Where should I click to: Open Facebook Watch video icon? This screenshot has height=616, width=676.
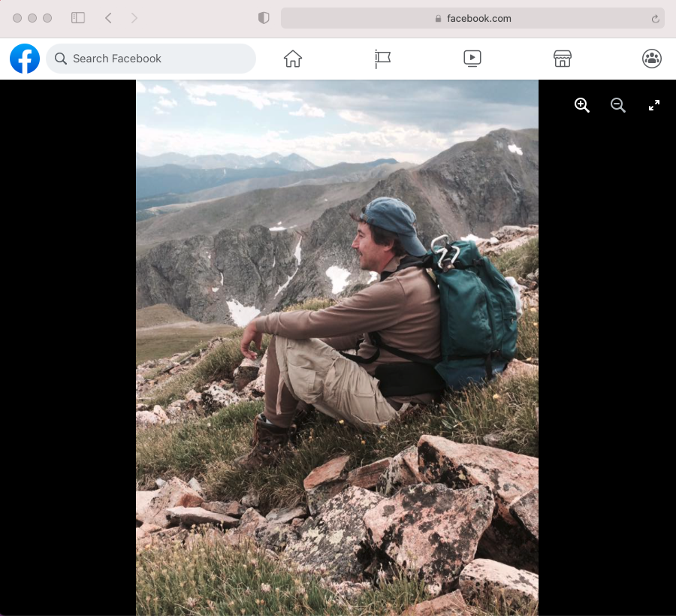[472, 58]
